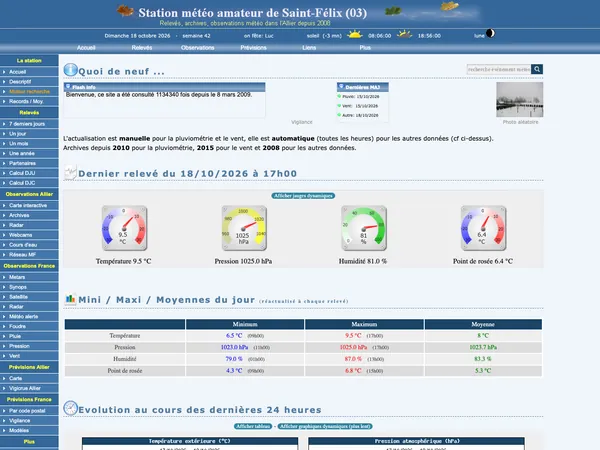The image size is (600, 450).
Task: Click average humidity value 83.3 %
Action: [x=483, y=359]
